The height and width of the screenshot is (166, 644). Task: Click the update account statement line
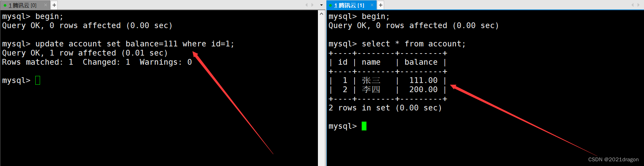[118, 44]
